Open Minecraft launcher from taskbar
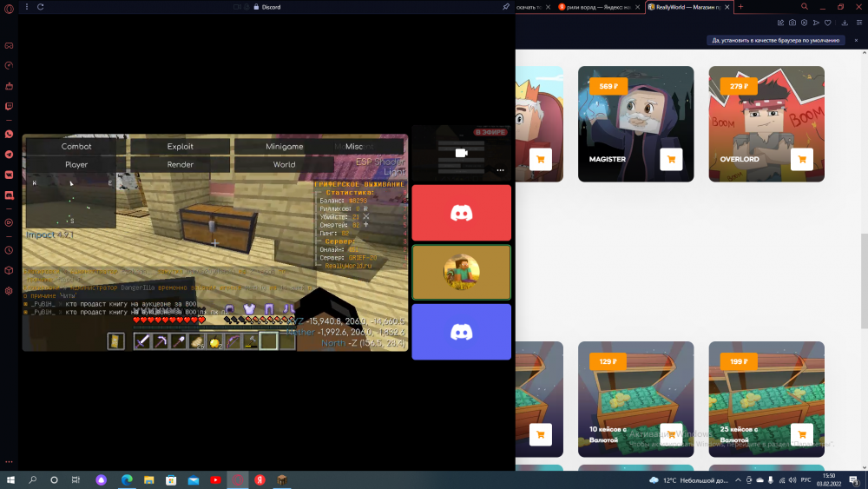 [x=282, y=479]
